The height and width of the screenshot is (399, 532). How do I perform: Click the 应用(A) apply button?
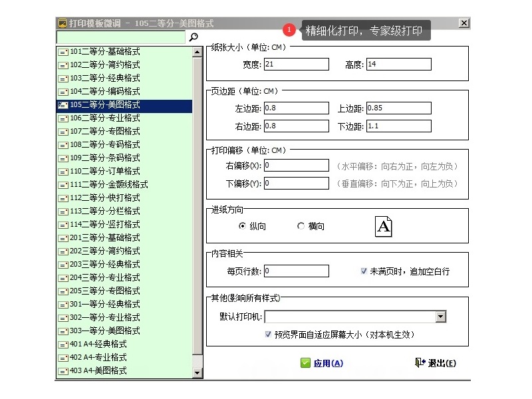(x=322, y=363)
